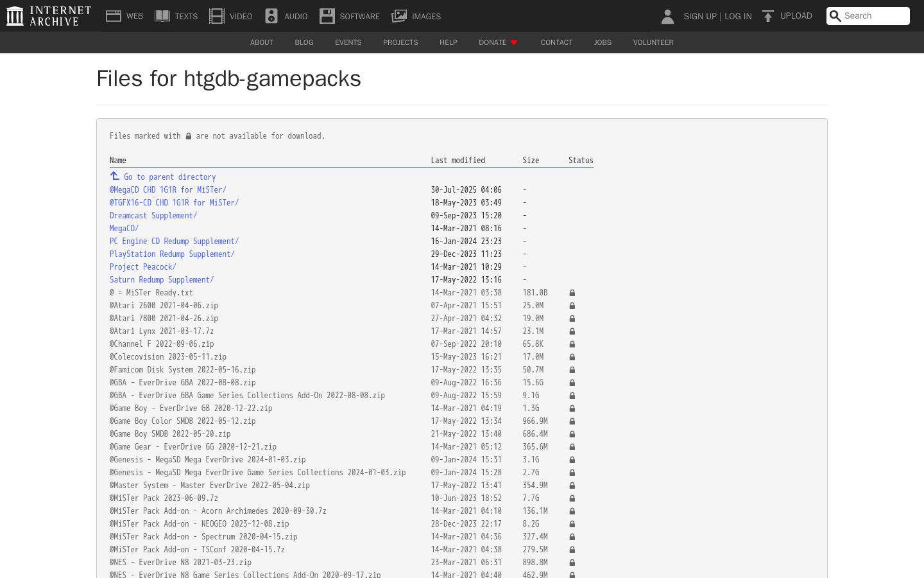The height and width of the screenshot is (578, 924).
Task: Open the Projects menu item
Action: [x=400, y=42]
